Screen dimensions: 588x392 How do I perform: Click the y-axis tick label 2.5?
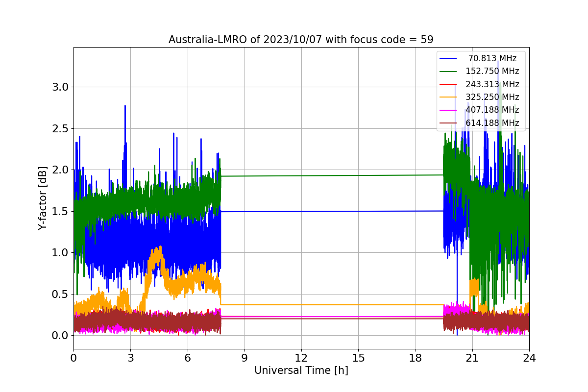point(60,129)
